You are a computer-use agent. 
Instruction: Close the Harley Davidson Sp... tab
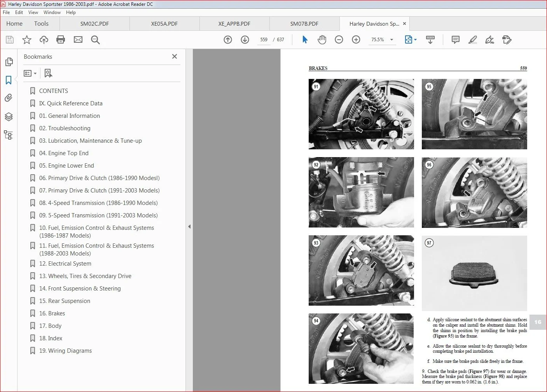point(404,24)
